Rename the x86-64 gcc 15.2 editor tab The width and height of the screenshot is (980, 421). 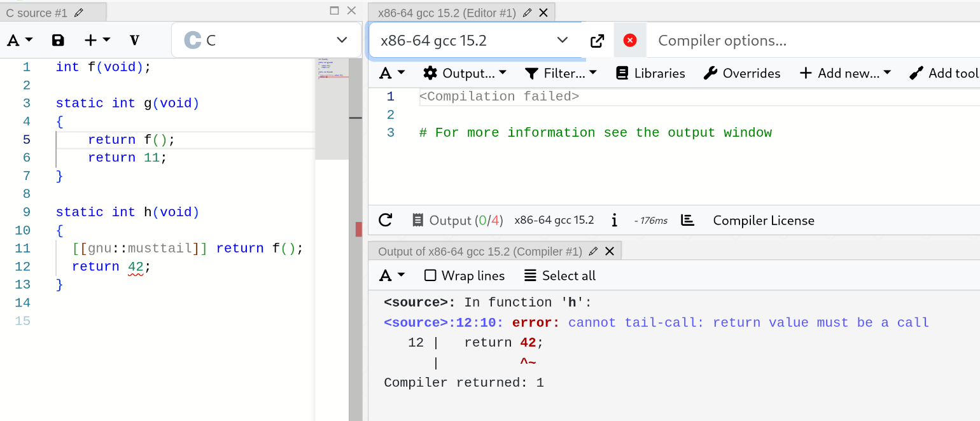click(528, 13)
